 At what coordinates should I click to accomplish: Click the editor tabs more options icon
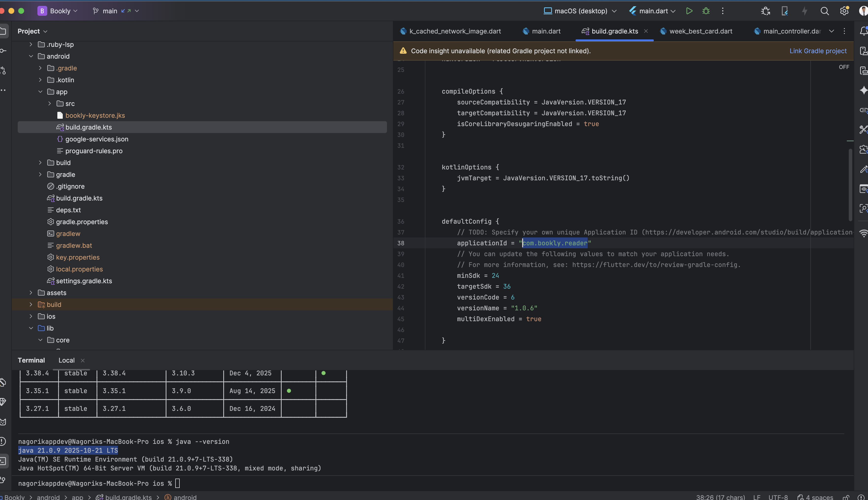844,31
